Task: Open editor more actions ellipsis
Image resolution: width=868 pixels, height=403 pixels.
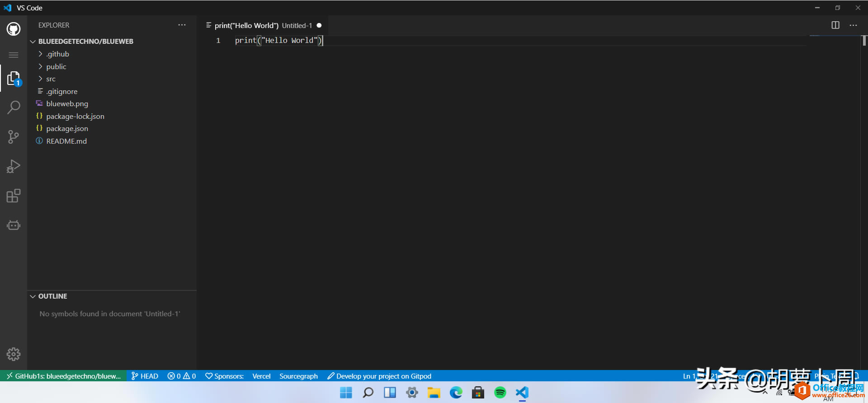Action: click(853, 25)
